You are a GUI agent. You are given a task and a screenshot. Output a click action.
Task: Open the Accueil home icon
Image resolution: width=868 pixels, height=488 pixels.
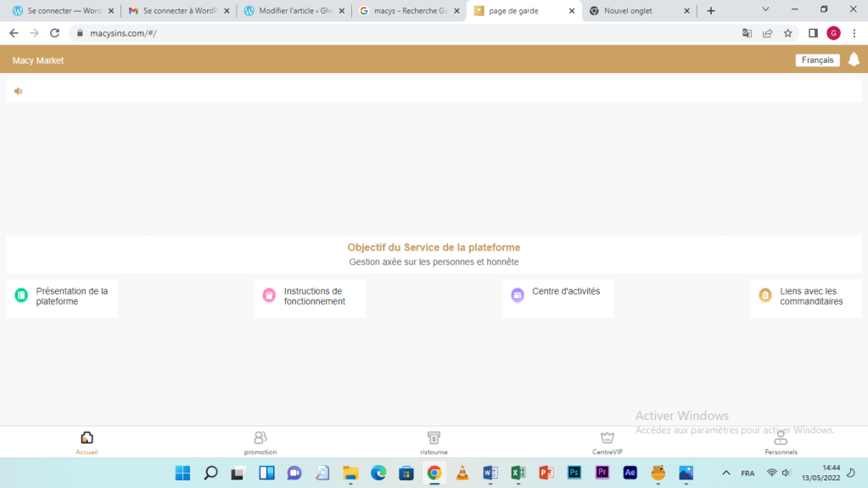coord(87,438)
